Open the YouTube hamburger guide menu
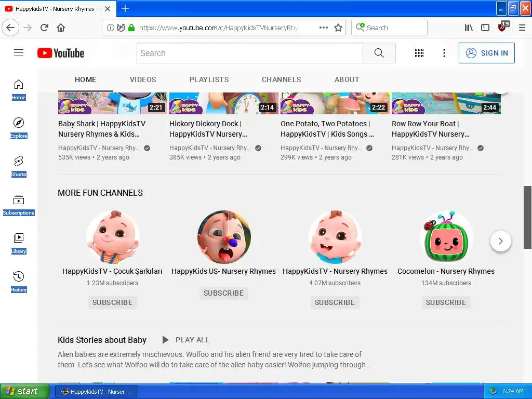The height and width of the screenshot is (399, 532). (19, 53)
